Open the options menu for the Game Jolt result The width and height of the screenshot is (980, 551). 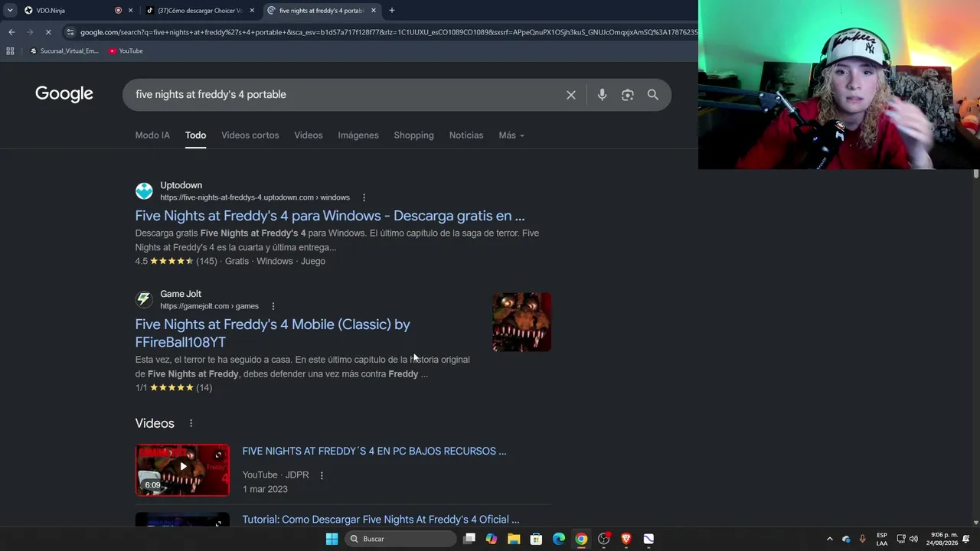pyautogui.click(x=273, y=306)
